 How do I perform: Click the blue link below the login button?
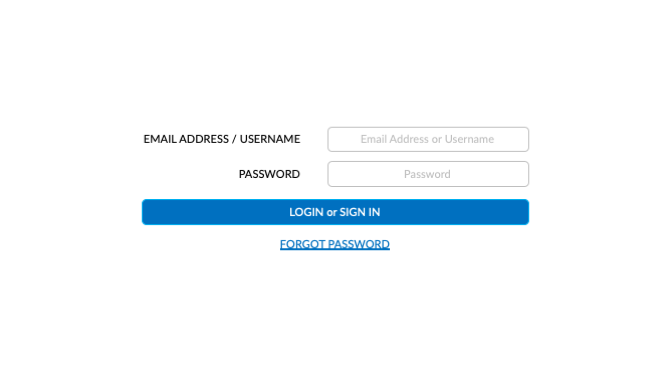(335, 244)
